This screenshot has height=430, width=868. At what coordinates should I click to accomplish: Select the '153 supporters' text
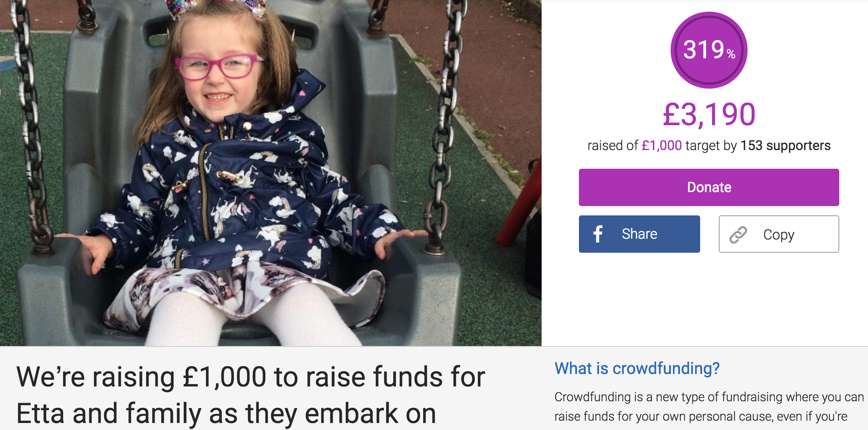[786, 145]
